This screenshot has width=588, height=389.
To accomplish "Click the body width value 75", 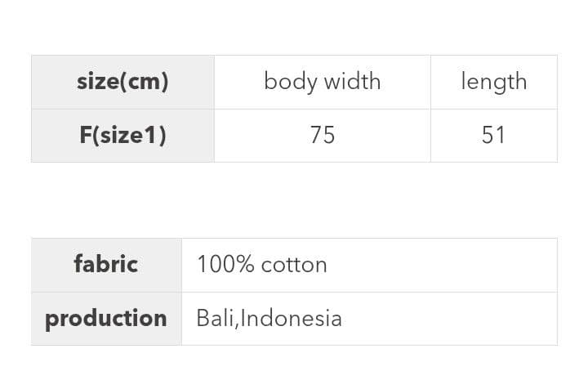I will [322, 135].
